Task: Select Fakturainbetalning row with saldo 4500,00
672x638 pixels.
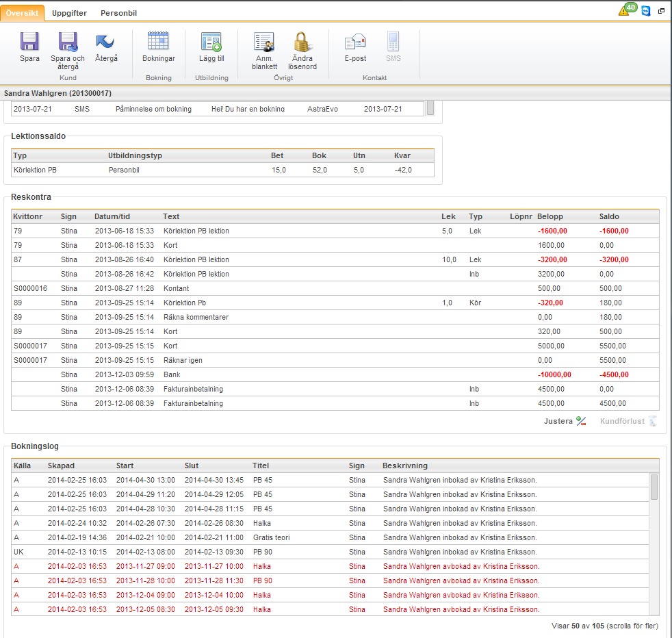Action: (335, 403)
